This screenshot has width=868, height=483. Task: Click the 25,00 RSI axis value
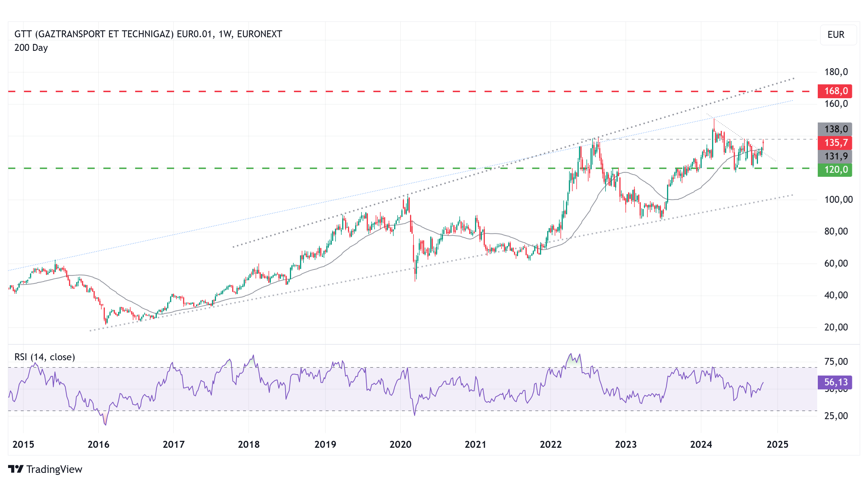pos(836,416)
